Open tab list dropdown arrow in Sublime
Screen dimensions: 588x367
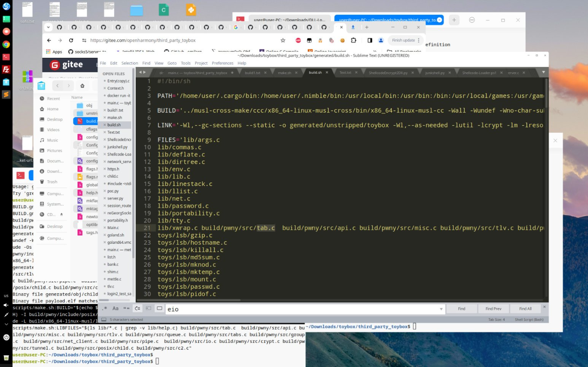tap(543, 72)
